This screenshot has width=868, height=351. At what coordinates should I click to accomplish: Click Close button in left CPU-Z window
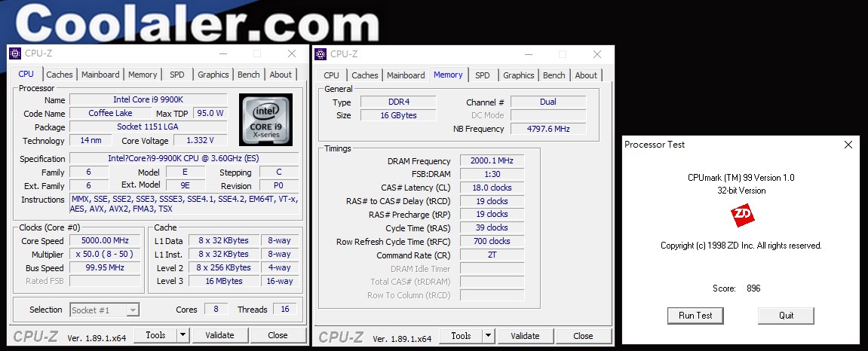[x=278, y=335]
